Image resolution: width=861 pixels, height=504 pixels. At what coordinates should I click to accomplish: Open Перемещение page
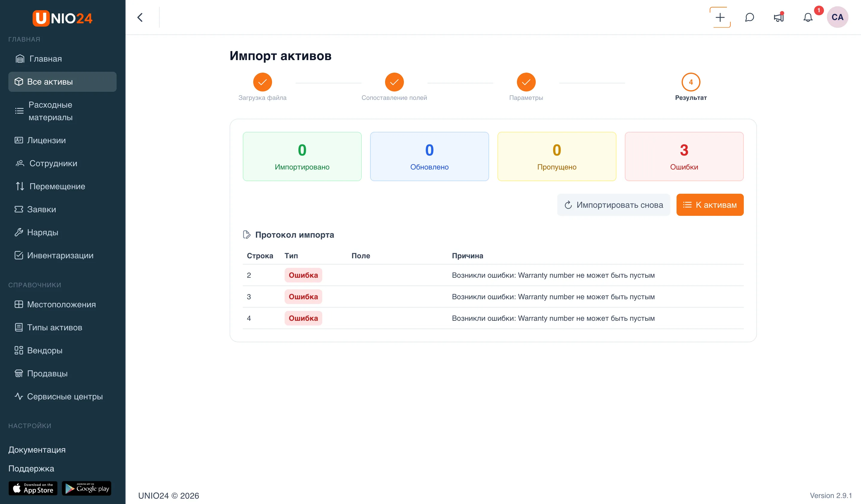click(x=62, y=186)
